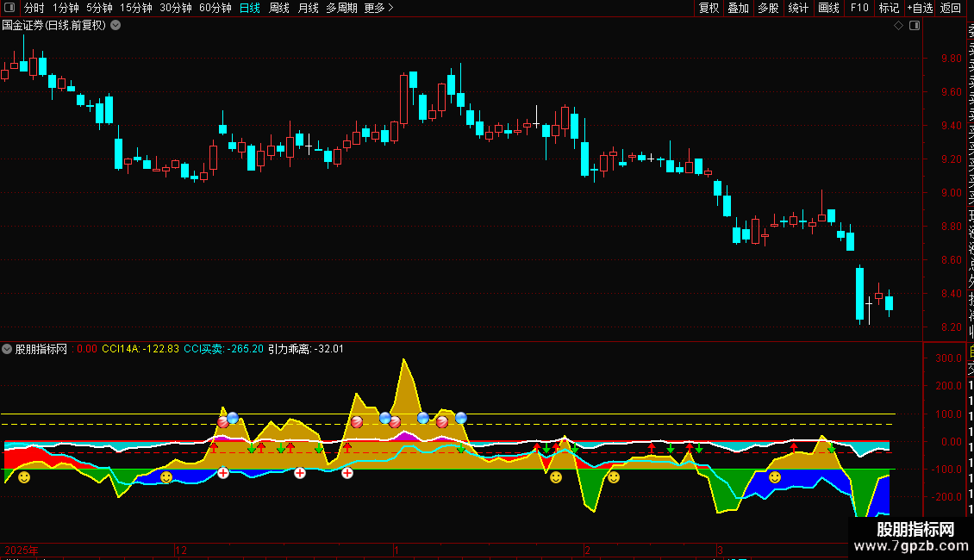This screenshot has height=560, width=974.
Task: Click the diamond icon above the price axis
Action: (898, 26)
